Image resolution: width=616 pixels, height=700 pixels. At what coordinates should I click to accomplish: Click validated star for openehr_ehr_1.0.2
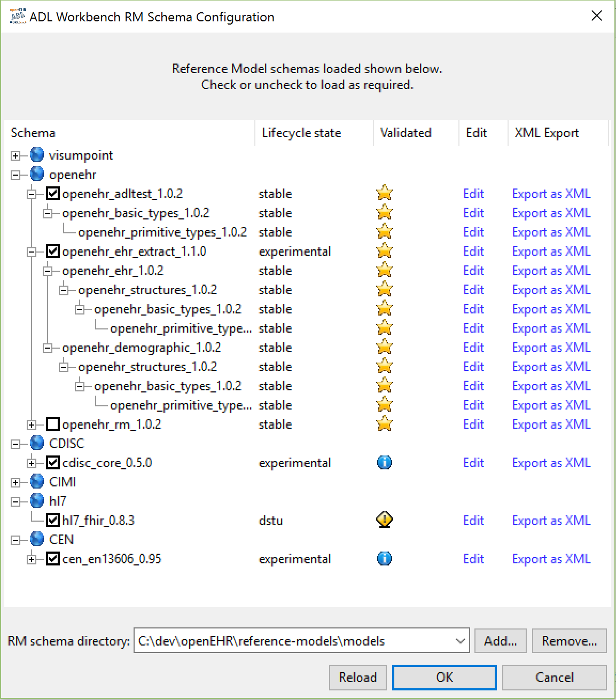385,270
